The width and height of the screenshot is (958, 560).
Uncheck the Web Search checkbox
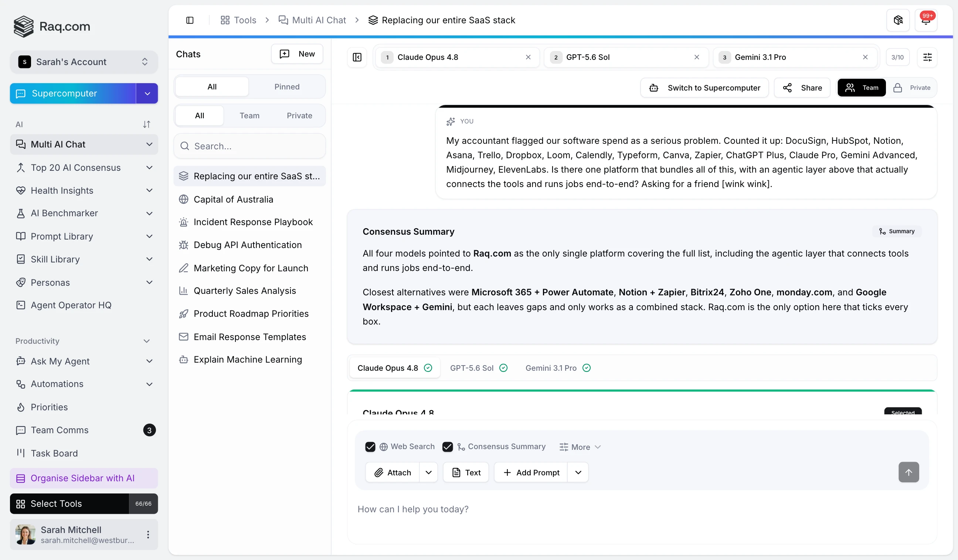point(370,447)
